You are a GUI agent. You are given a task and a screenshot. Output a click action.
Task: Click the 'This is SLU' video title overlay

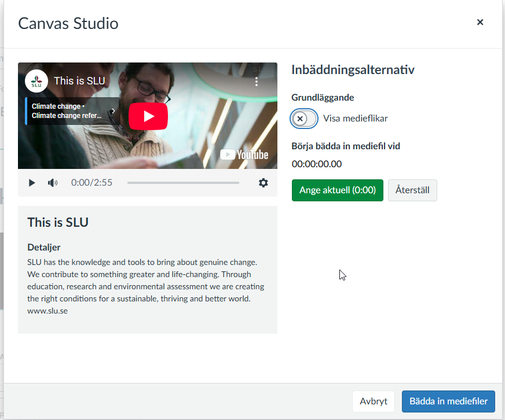coord(79,81)
